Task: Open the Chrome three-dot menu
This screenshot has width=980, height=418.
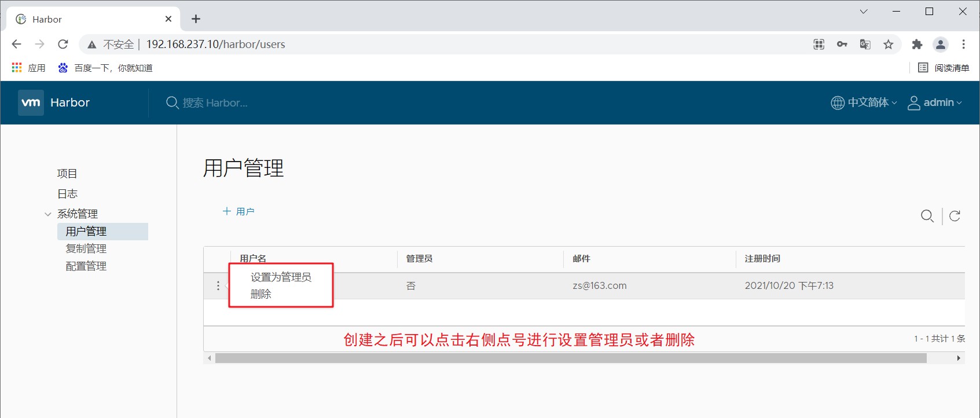Action: [964, 44]
